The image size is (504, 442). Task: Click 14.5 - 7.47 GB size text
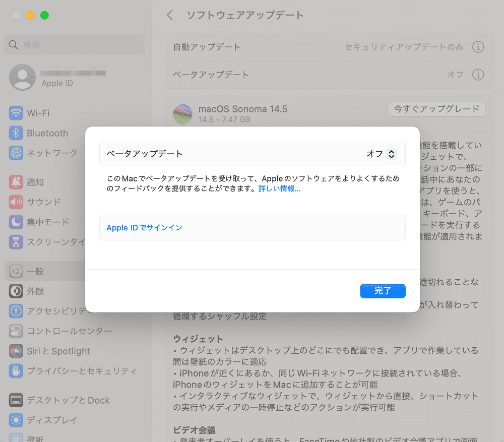pos(224,119)
